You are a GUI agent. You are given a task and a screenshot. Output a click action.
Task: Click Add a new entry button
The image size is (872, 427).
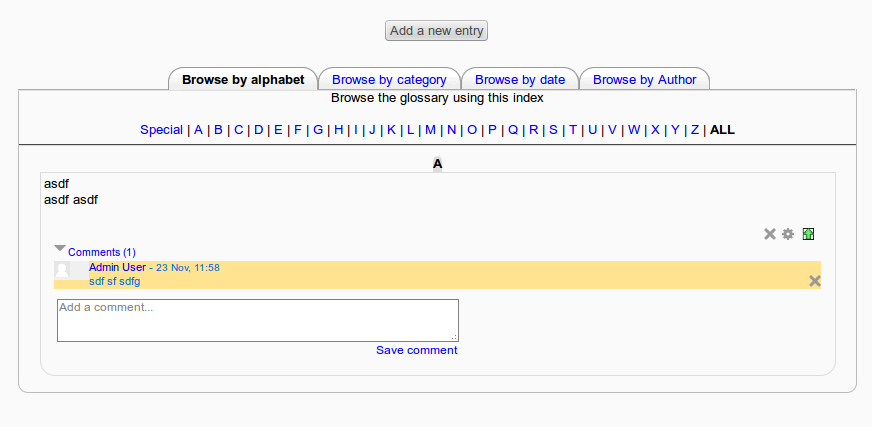point(437,31)
